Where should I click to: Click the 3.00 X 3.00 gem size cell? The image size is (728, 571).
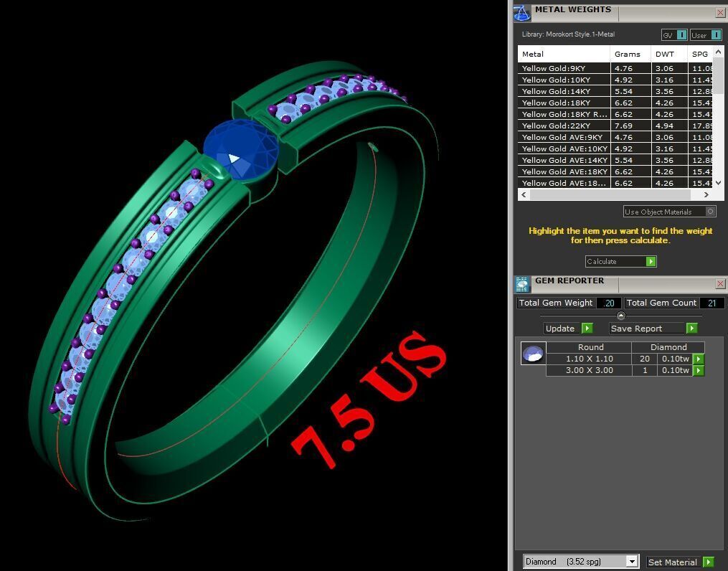589,370
